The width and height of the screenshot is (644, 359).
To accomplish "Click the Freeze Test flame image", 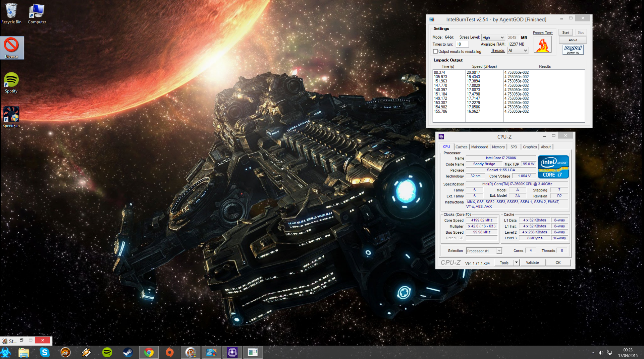I will [x=542, y=45].
